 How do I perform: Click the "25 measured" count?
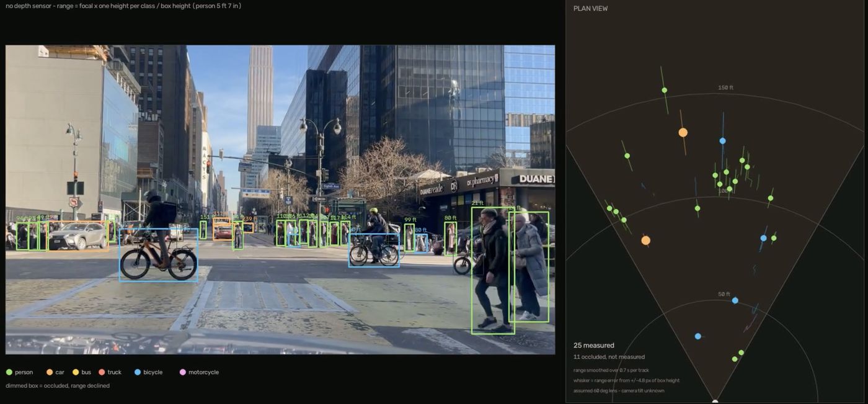(x=593, y=346)
